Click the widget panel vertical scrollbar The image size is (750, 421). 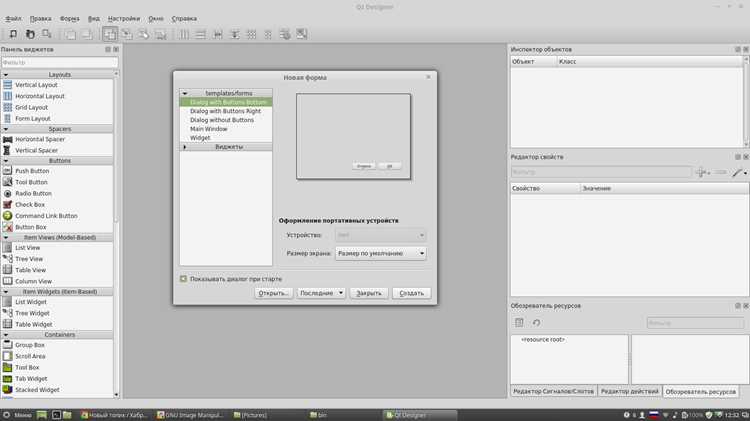click(116, 234)
